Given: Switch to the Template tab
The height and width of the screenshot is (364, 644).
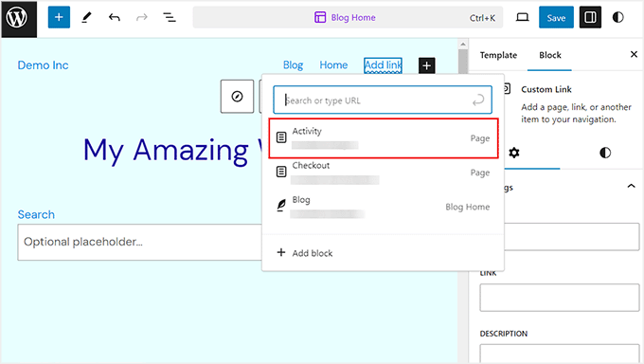Looking at the screenshot, I should click(x=498, y=55).
